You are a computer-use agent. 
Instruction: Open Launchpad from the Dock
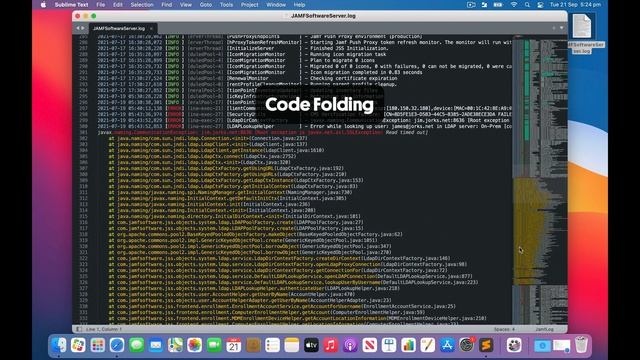[x=98, y=345]
